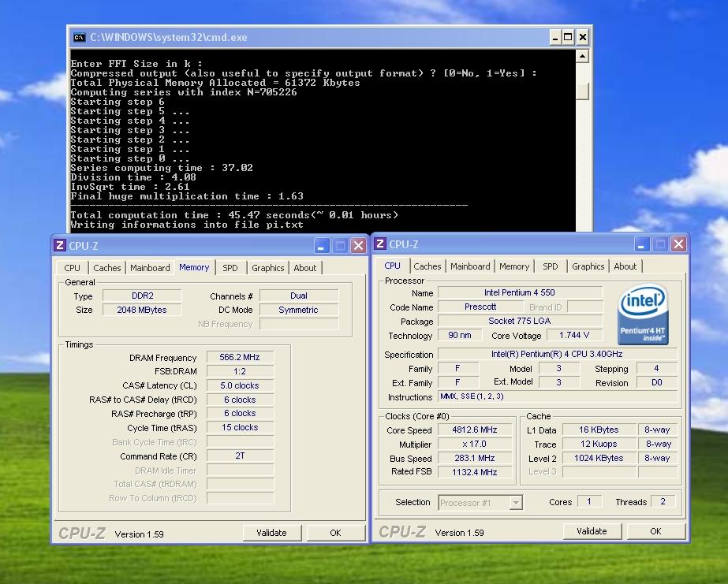
Task: Click the 4812.6 MHz core speed value
Action: tap(475, 430)
